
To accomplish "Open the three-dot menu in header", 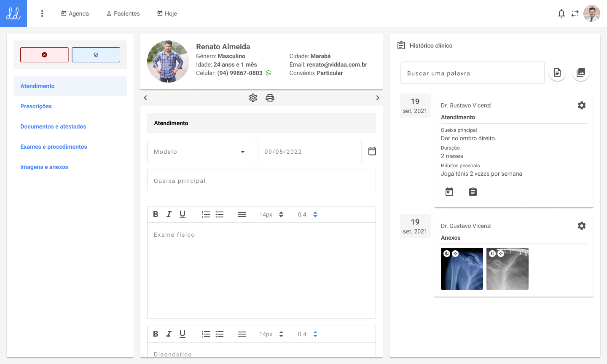I will tap(42, 13).
